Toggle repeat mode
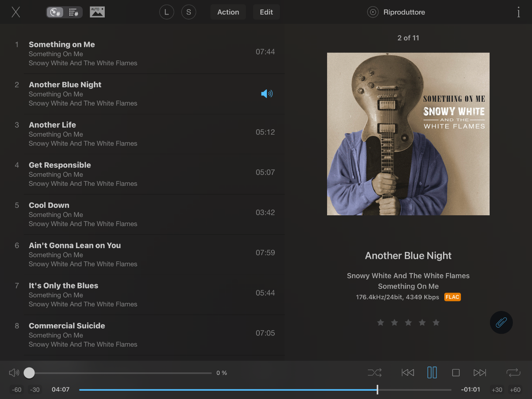532x399 pixels. point(513,373)
